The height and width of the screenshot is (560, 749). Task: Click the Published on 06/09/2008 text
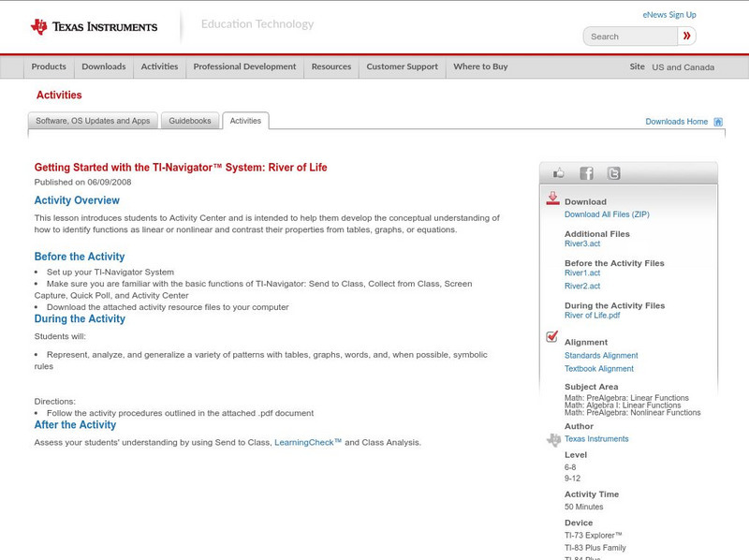[82, 182]
